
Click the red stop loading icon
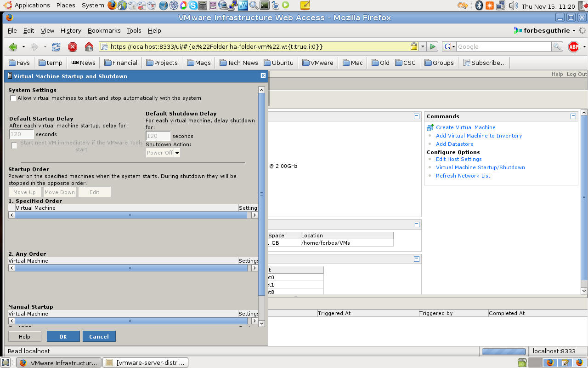pyautogui.click(x=73, y=46)
